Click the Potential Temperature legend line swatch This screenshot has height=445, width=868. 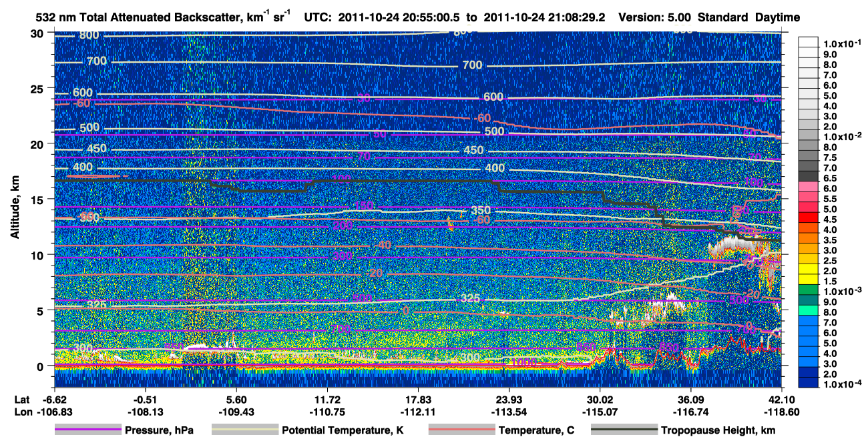[x=244, y=430]
